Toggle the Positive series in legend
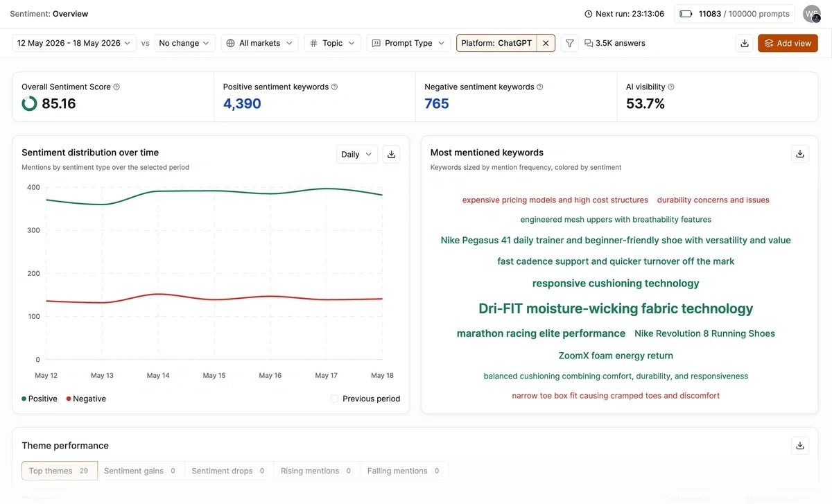This screenshot has width=832, height=504. coord(40,399)
